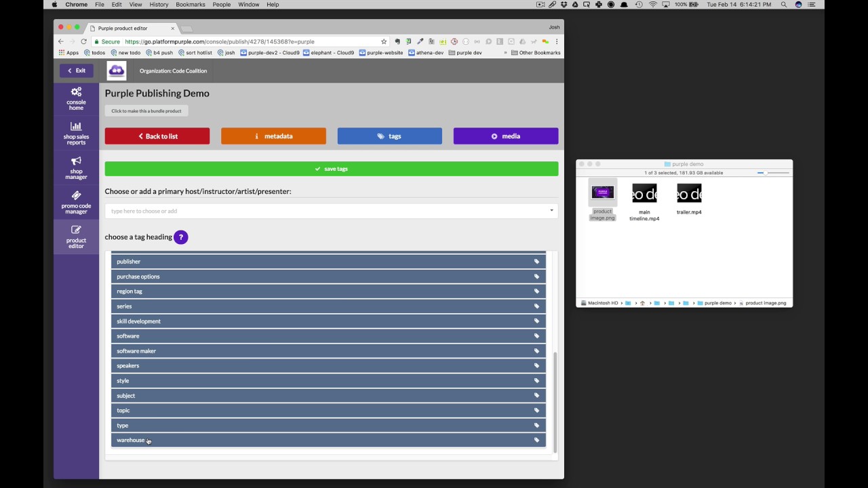Click the green save tags button
The width and height of the screenshot is (868, 488).
tap(332, 169)
